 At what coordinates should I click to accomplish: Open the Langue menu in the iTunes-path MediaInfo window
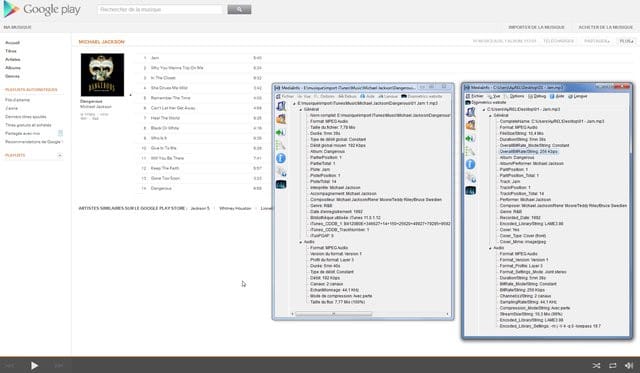388,96
